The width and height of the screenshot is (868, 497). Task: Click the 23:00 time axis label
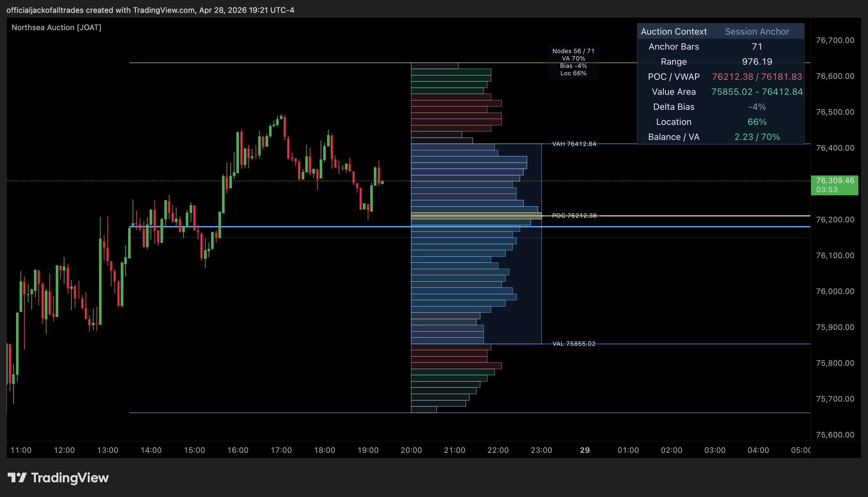[x=541, y=450]
